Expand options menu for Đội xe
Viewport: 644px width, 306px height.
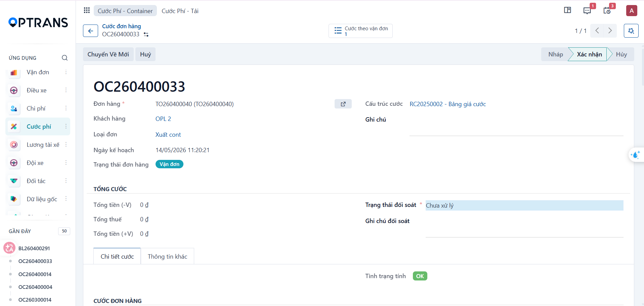[66, 163]
